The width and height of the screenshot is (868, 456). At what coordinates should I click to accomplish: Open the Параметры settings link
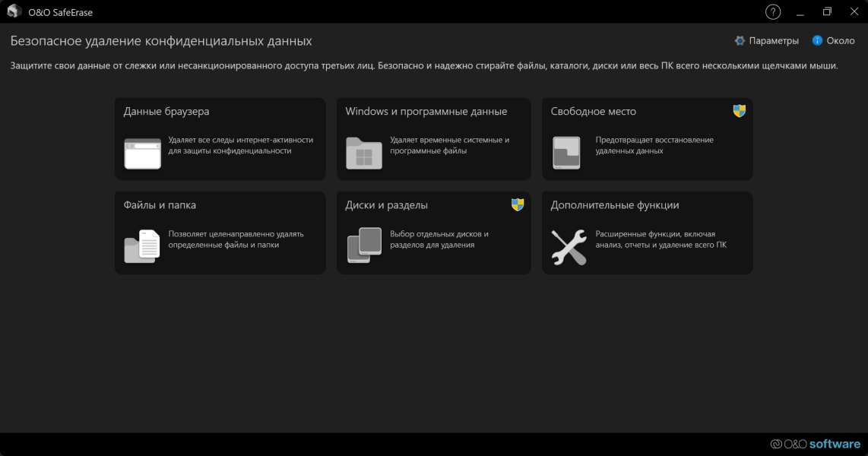tap(773, 40)
